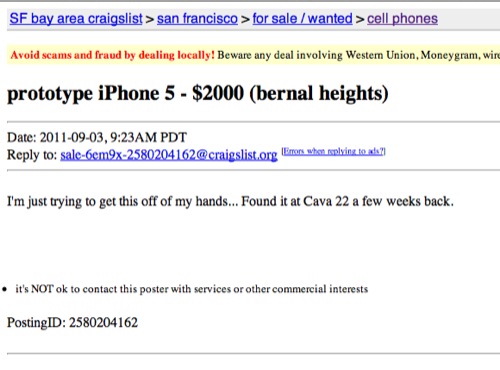The height and width of the screenshot is (370, 500).
Task: Click the arrow separator after san francisco
Action: pos(245,19)
